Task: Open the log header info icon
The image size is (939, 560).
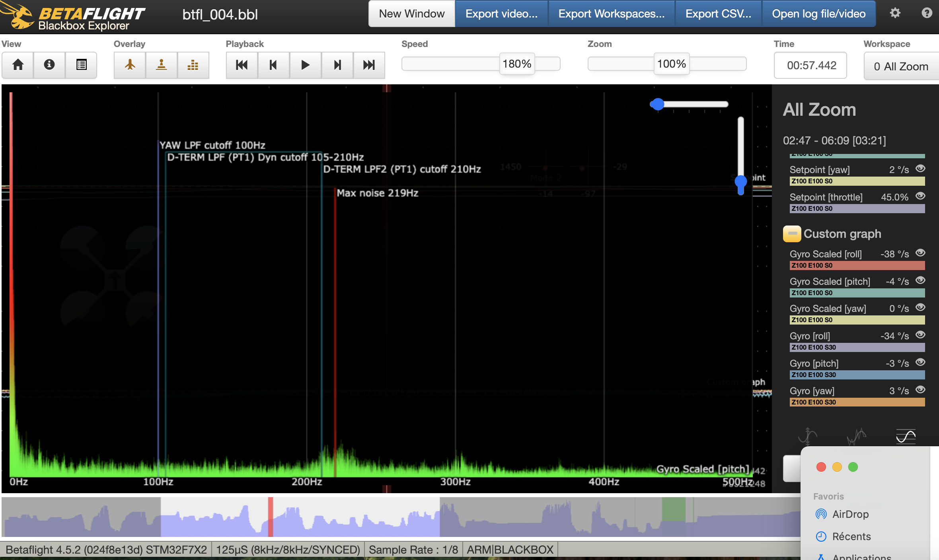Action: coord(49,65)
